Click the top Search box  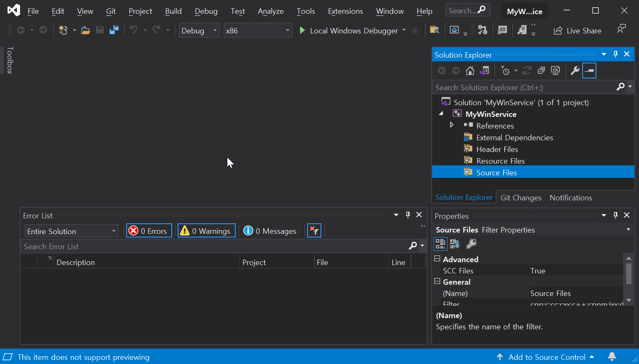[x=468, y=10]
